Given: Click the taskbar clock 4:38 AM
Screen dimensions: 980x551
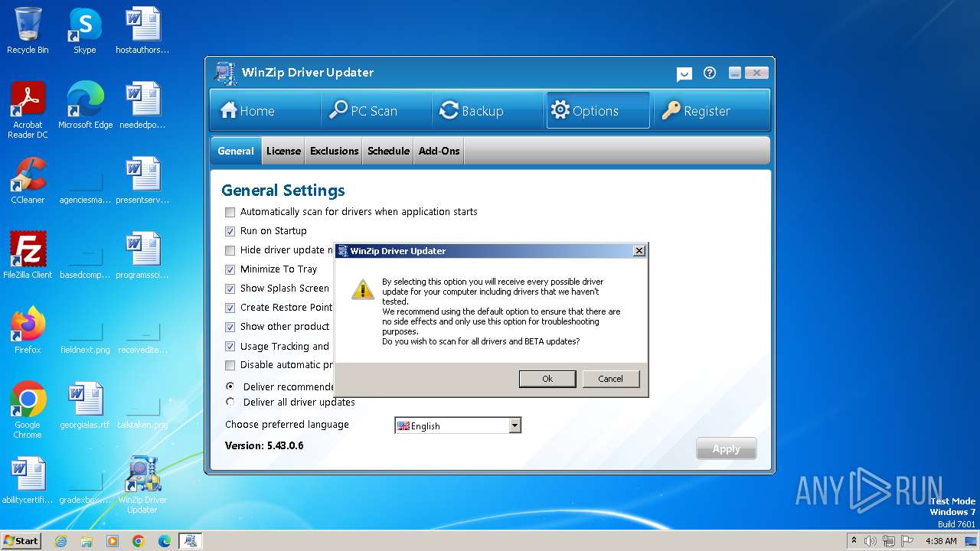Looking at the screenshot, I should coord(941,541).
